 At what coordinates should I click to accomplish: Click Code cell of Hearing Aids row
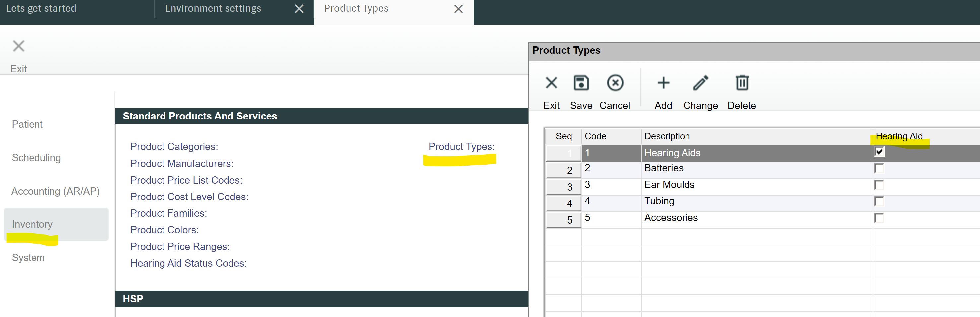[611, 153]
